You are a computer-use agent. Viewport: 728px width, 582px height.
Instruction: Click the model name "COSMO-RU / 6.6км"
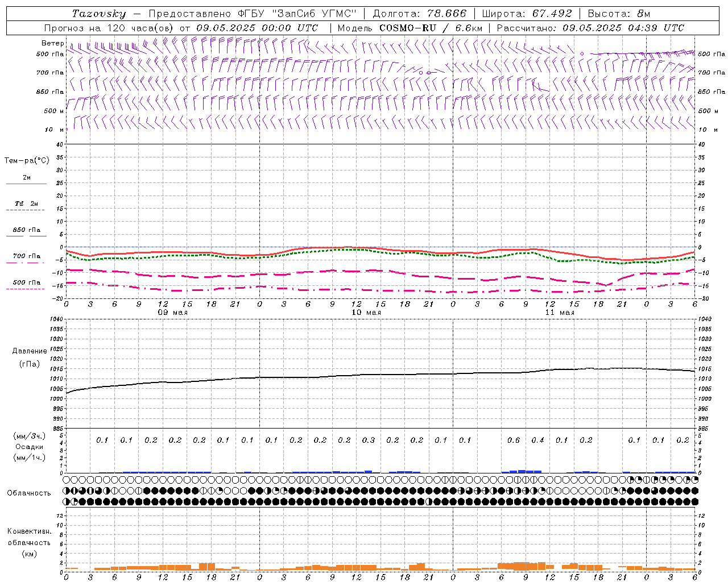pos(431,28)
